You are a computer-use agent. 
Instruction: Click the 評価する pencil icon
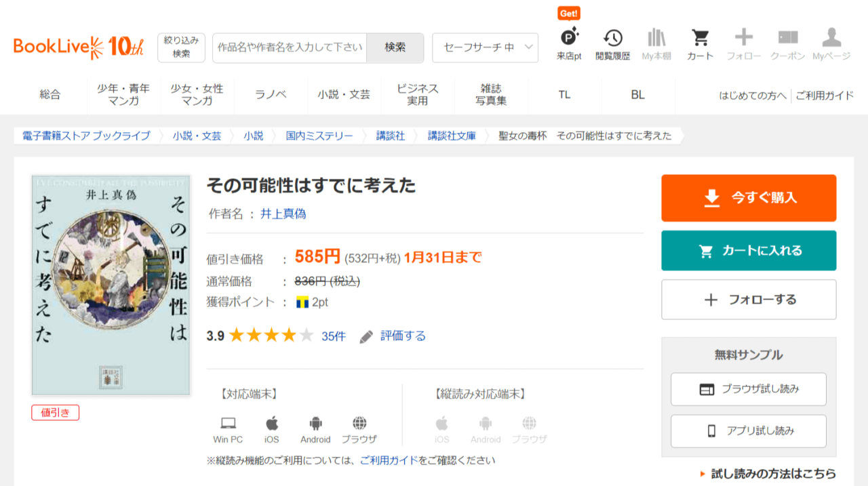[366, 337]
